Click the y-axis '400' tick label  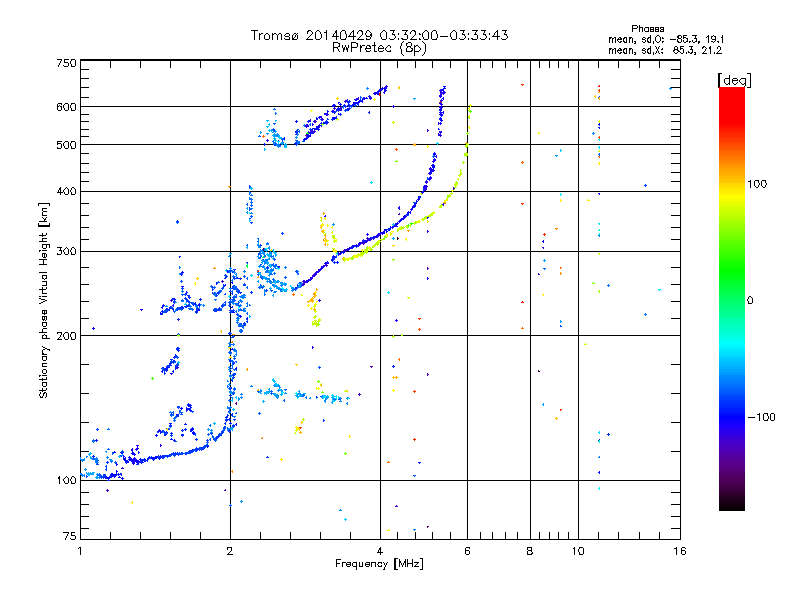tap(66, 191)
